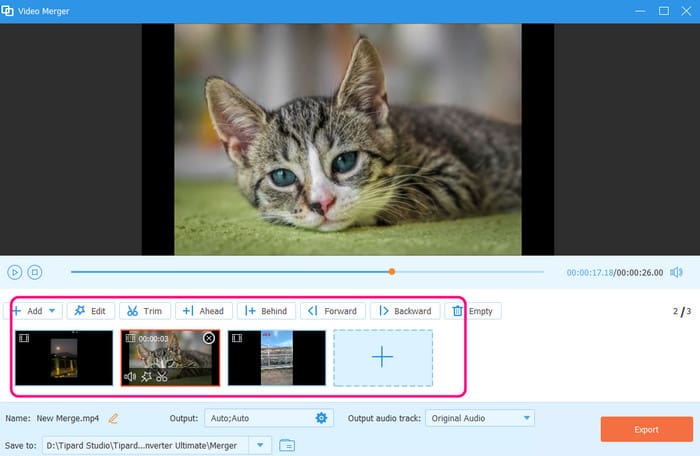Toggle audio on the cat clip thumbnail

pos(130,377)
